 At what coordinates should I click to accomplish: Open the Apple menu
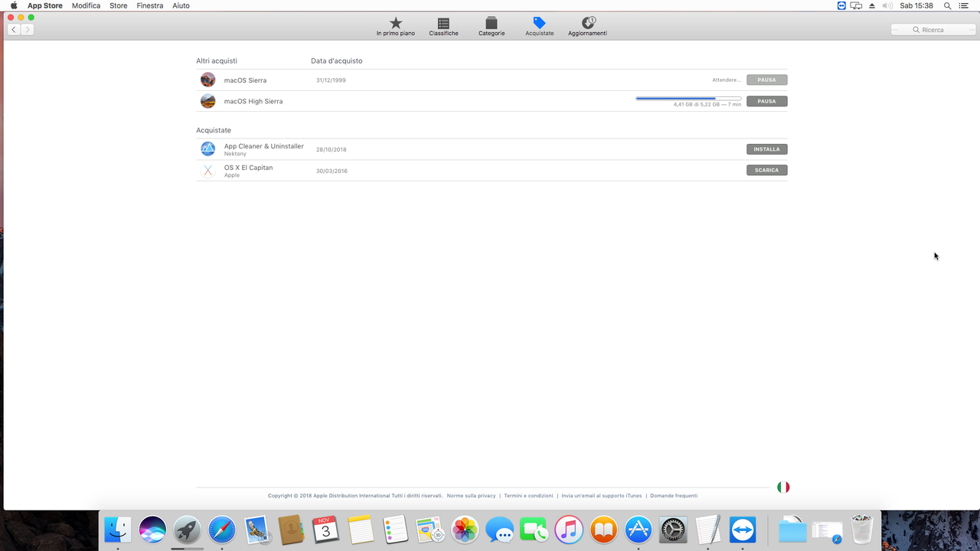pos(14,5)
